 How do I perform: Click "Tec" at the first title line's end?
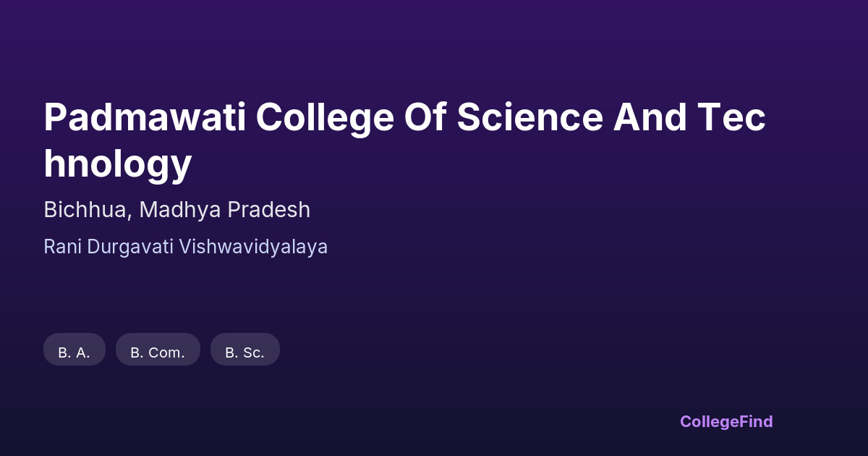(732, 118)
